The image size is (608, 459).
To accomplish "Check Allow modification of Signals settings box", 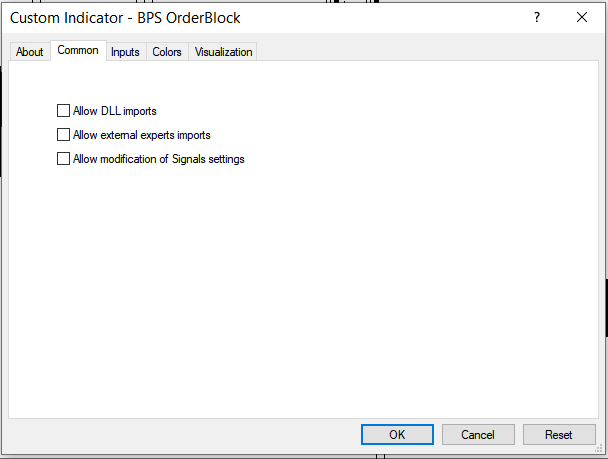I will (x=64, y=159).
